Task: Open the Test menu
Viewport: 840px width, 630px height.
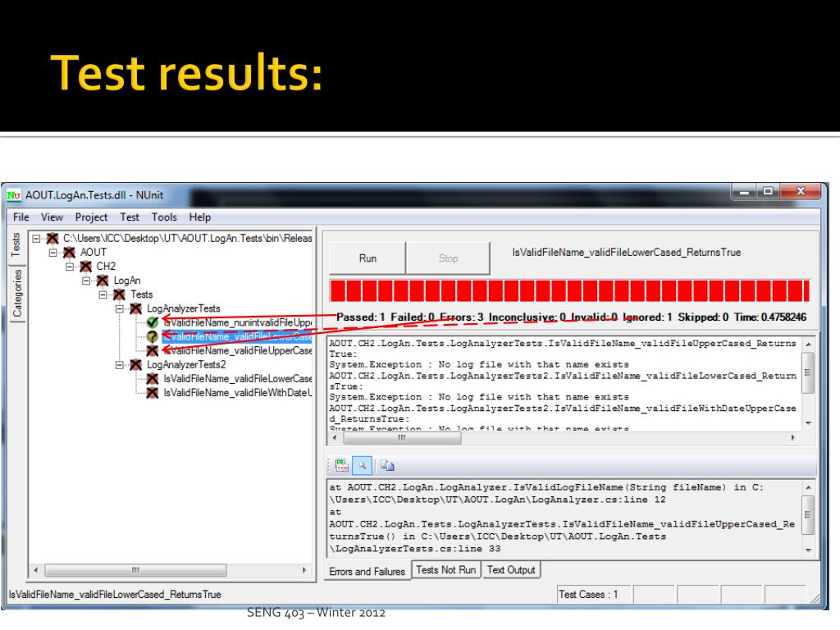Action: [129, 217]
